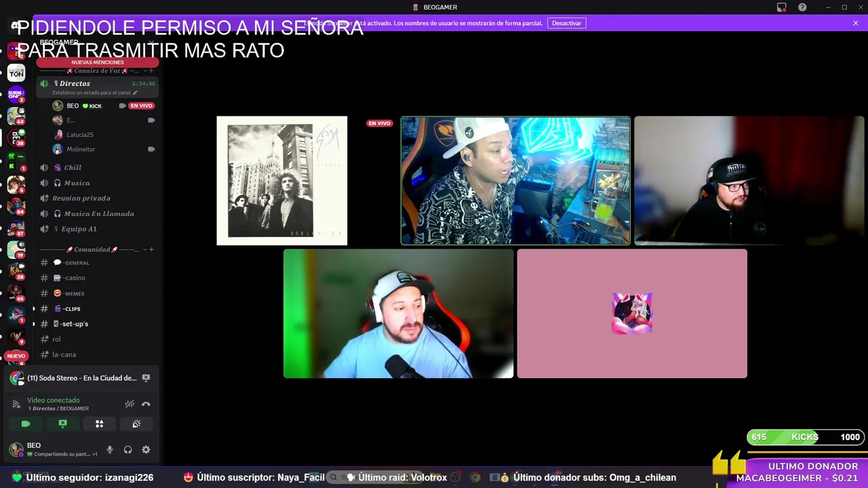Add channel to Comunidad category
The image size is (868, 488).
(151, 249)
